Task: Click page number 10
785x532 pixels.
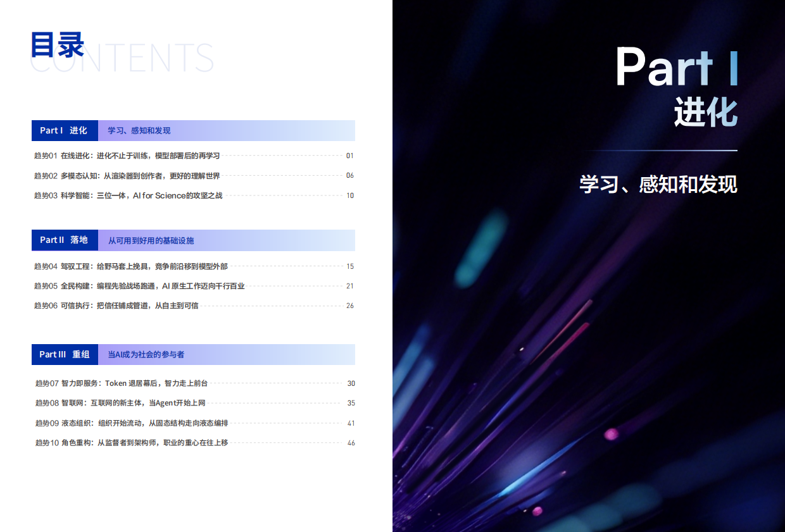Action: [x=350, y=195]
